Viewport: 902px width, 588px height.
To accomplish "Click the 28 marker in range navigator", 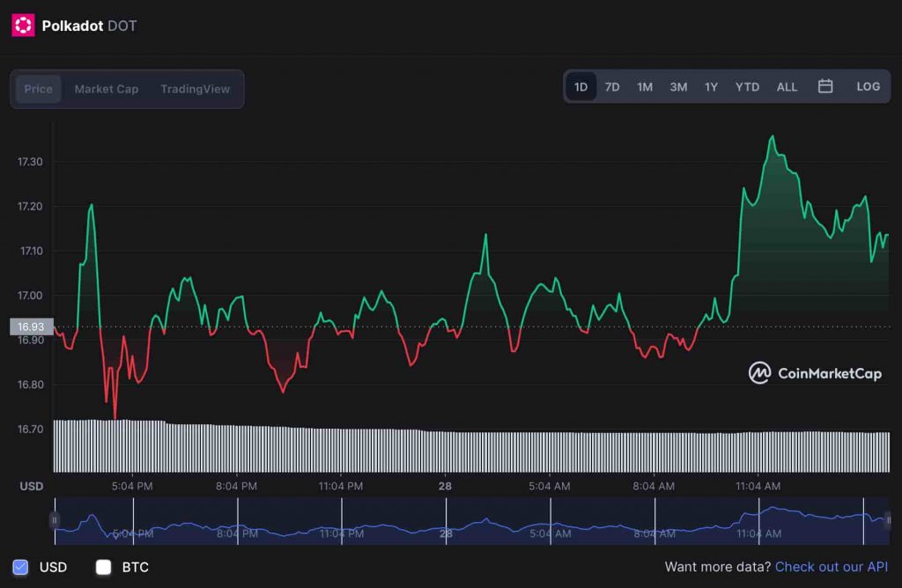I will tap(446, 533).
